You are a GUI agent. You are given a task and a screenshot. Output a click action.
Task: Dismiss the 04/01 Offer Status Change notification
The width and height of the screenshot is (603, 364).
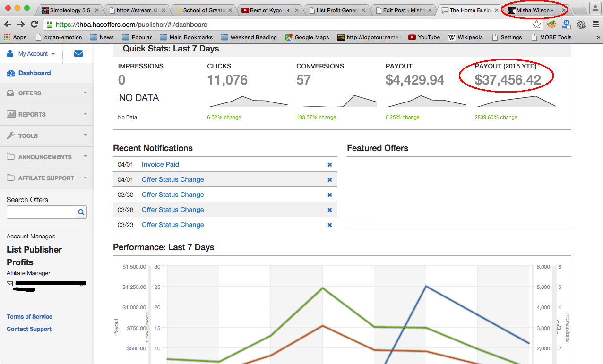point(330,179)
